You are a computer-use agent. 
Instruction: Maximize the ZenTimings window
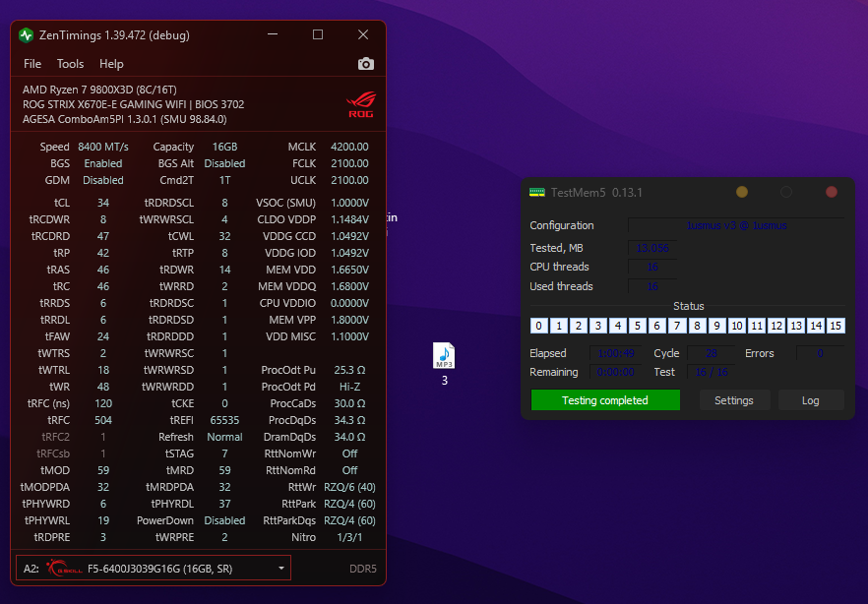[318, 34]
